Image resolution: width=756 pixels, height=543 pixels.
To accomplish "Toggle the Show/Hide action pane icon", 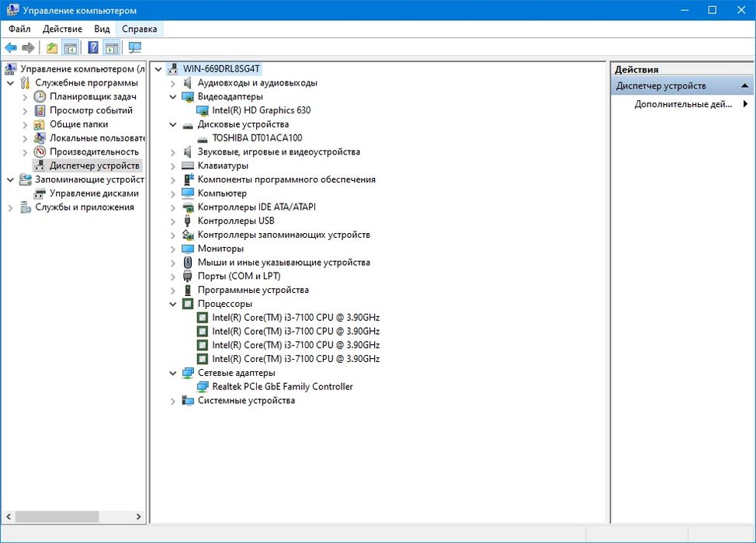I will point(112,48).
